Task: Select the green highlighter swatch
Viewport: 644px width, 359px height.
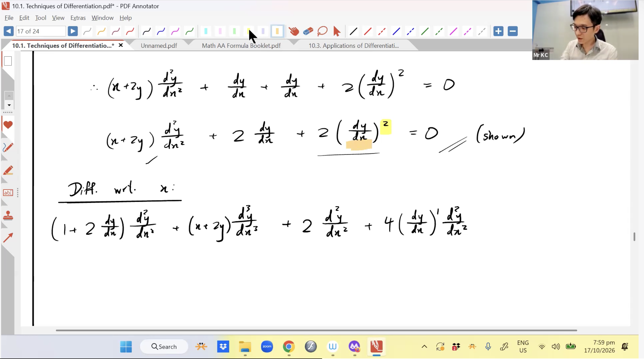Action: click(x=234, y=31)
